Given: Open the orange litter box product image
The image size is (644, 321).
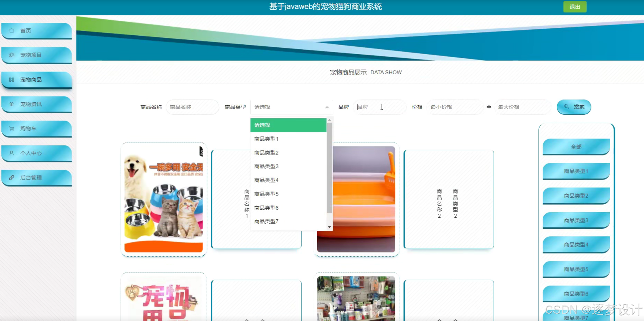Looking at the screenshot, I should (x=356, y=199).
